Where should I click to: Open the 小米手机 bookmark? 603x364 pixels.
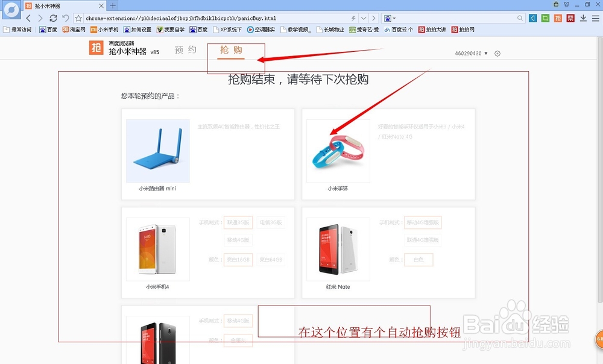click(x=104, y=30)
